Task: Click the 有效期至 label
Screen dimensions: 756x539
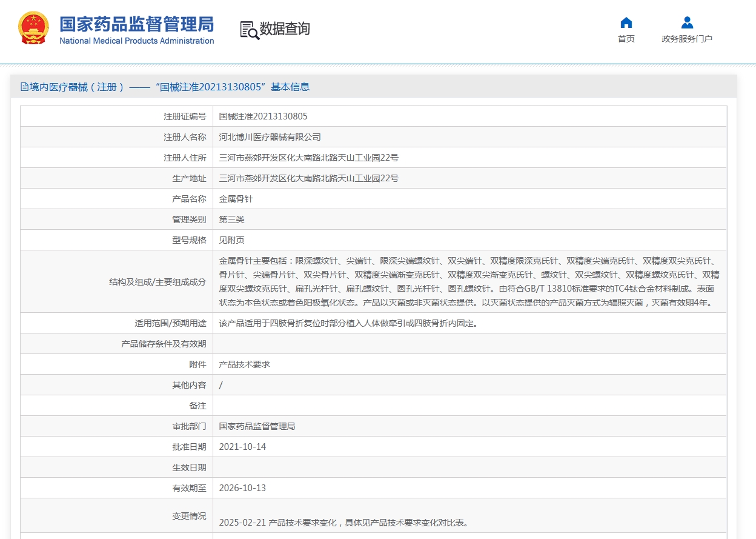Action: tap(189, 488)
